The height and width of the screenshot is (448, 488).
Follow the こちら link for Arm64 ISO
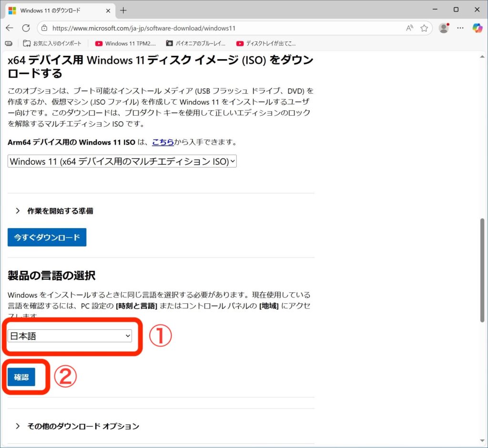(x=163, y=142)
